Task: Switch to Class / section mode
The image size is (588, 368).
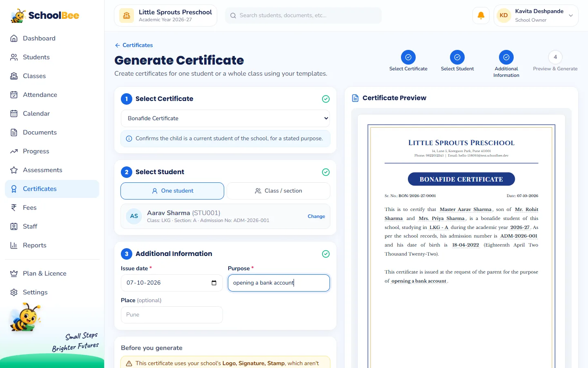Action: (278, 191)
